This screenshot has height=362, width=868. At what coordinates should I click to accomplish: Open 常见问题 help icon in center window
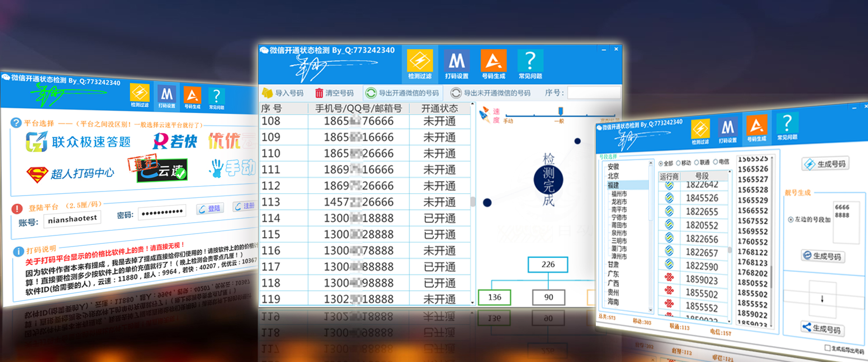pos(530,64)
